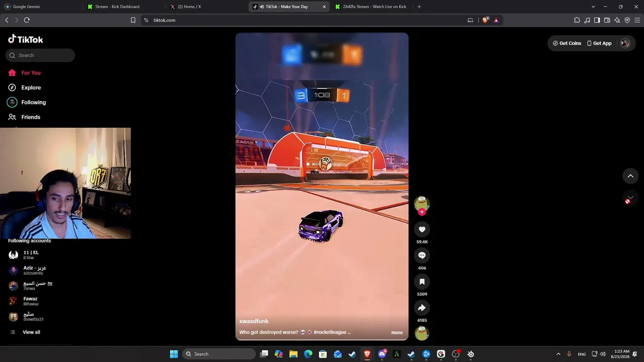Switch to the Stream - Kick Dashboard tab
This screenshot has height=362, width=644.
pos(124,7)
